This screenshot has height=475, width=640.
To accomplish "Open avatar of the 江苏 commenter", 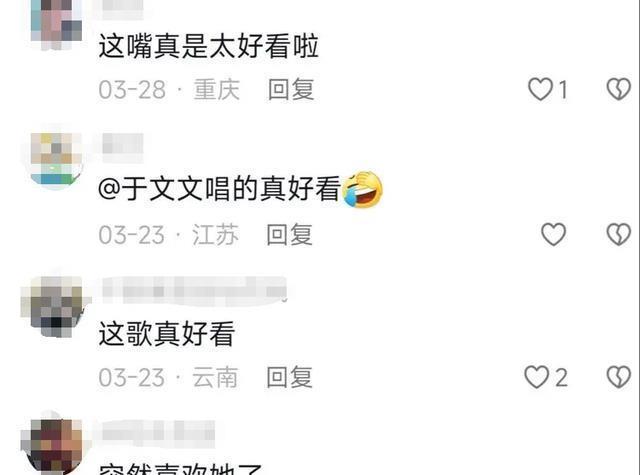I will click(x=56, y=159).
